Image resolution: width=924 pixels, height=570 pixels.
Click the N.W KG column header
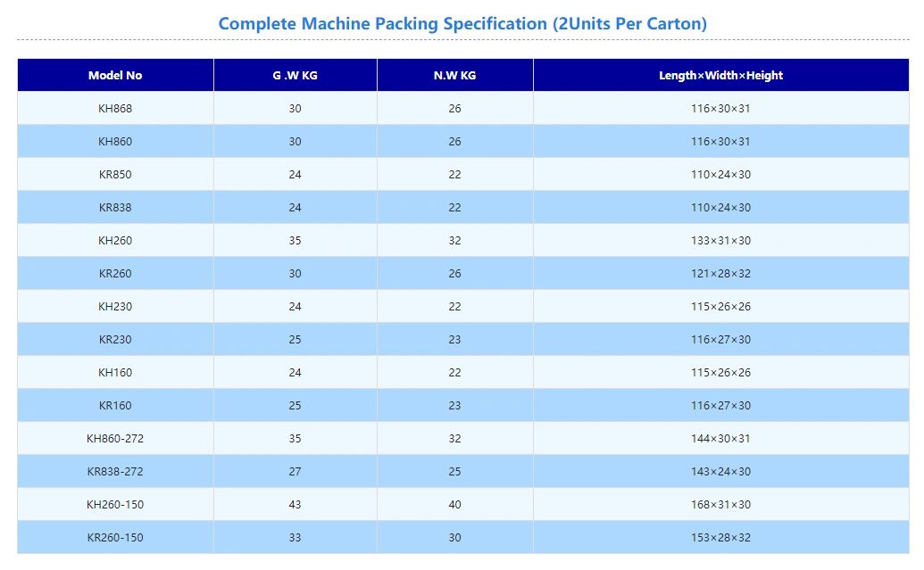click(454, 76)
